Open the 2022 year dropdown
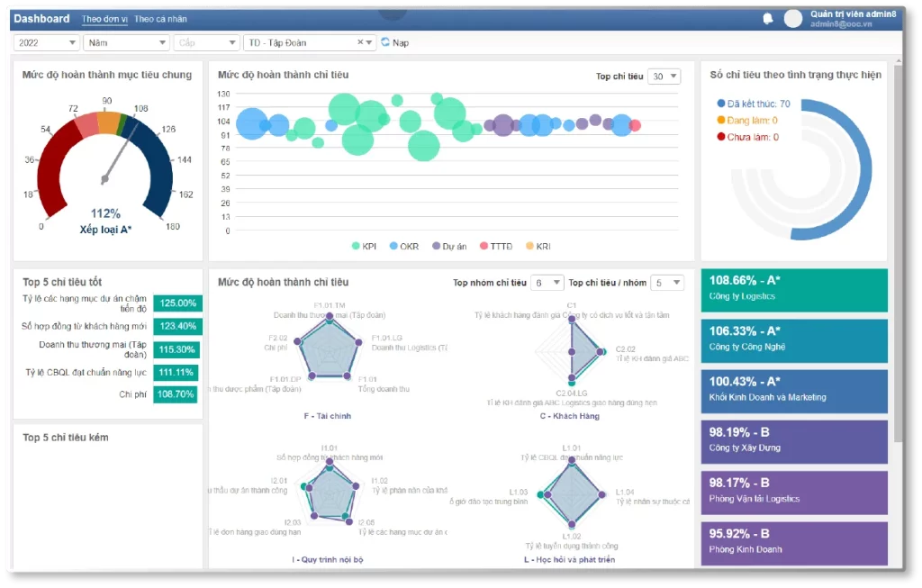 [x=47, y=42]
